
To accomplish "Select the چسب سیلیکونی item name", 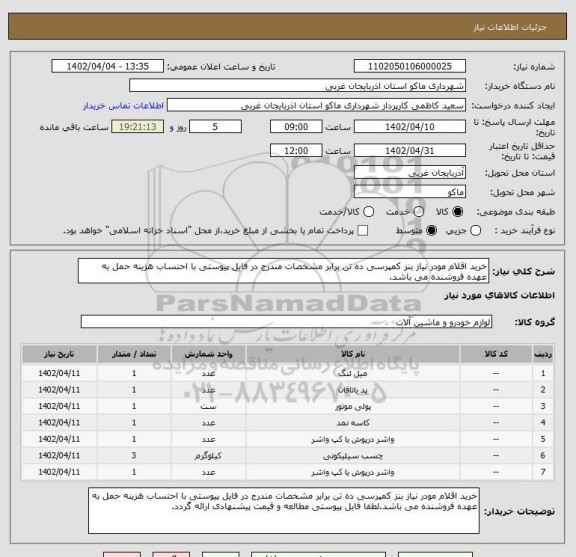I will point(353,456).
